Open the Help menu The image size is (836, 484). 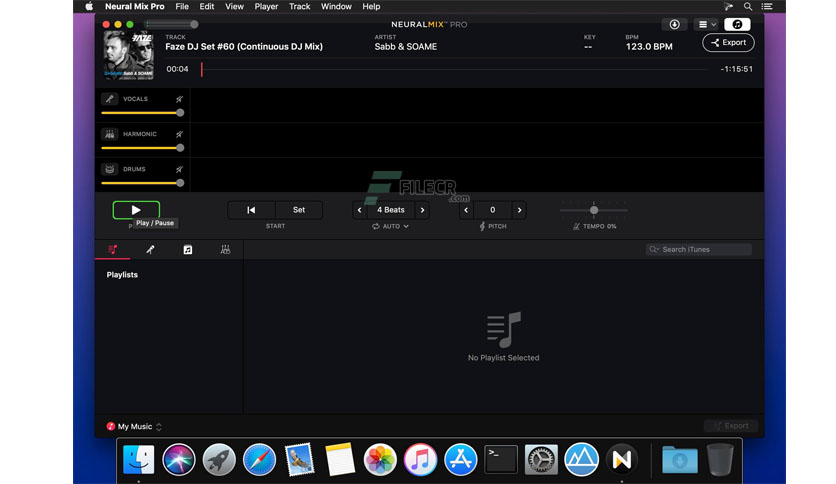pyautogui.click(x=371, y=6)
